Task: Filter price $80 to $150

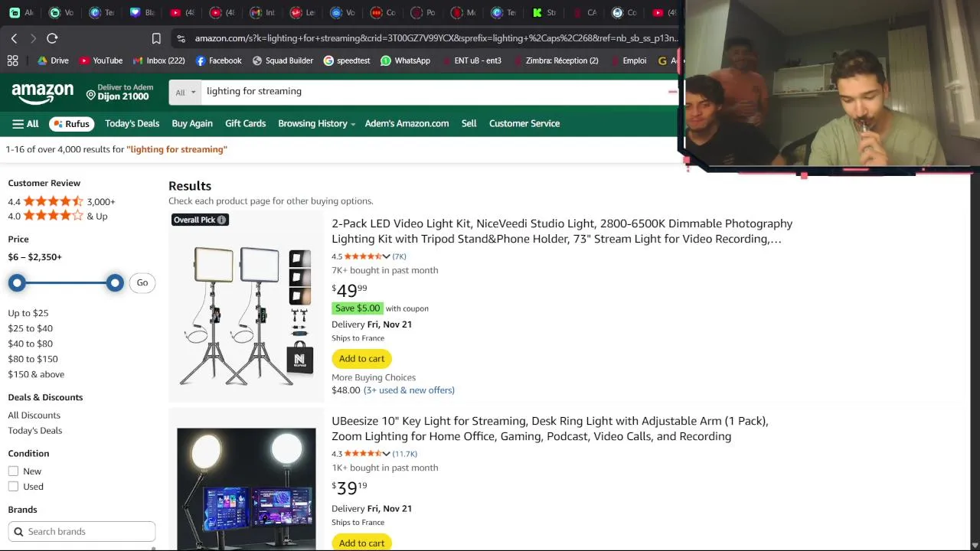Action: [33, 359]
